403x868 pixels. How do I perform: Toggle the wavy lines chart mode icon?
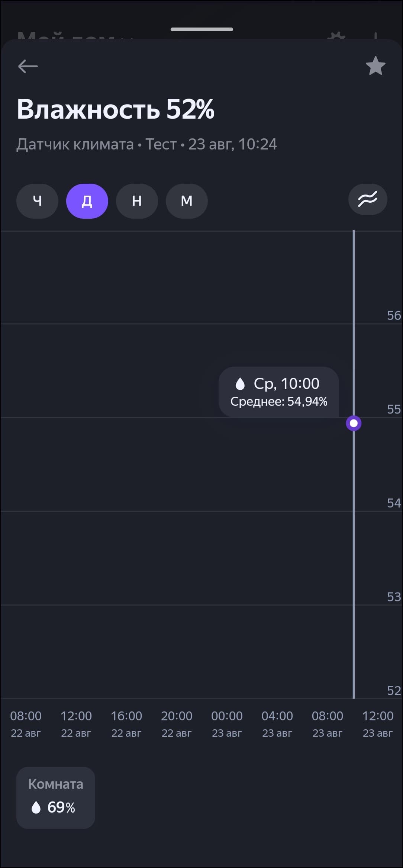(x=367, y=199)
